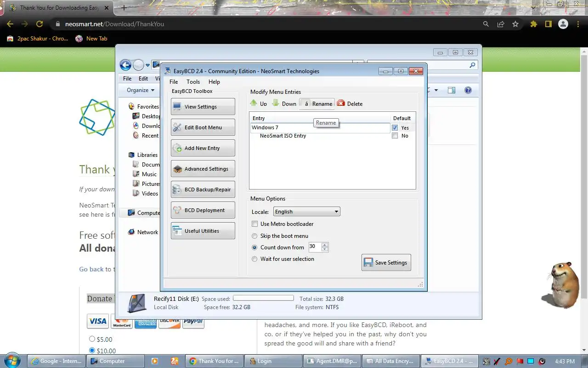
Task: Select Skip the boot menu option
Action: 255,236
